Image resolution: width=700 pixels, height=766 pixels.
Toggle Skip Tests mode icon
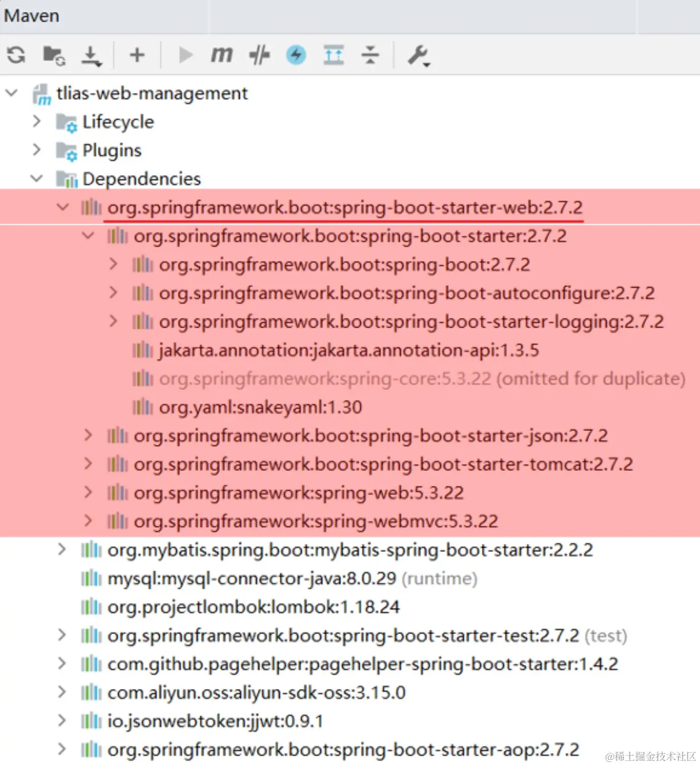[259, 55]
